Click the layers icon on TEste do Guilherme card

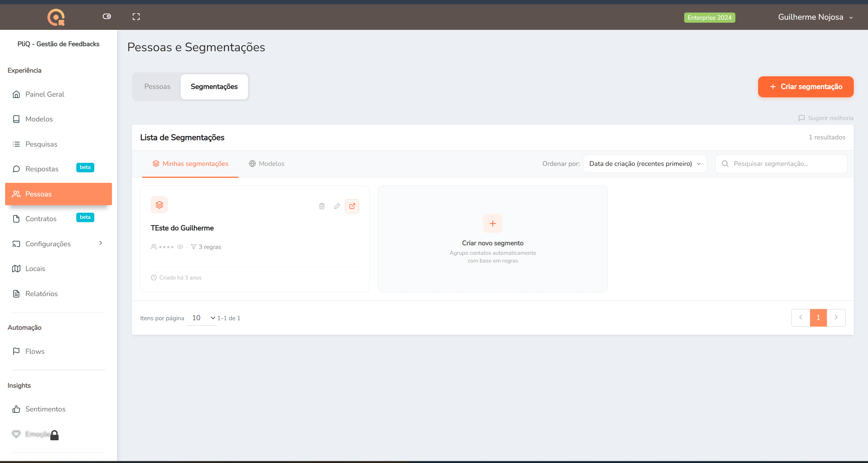coord(159,205)
